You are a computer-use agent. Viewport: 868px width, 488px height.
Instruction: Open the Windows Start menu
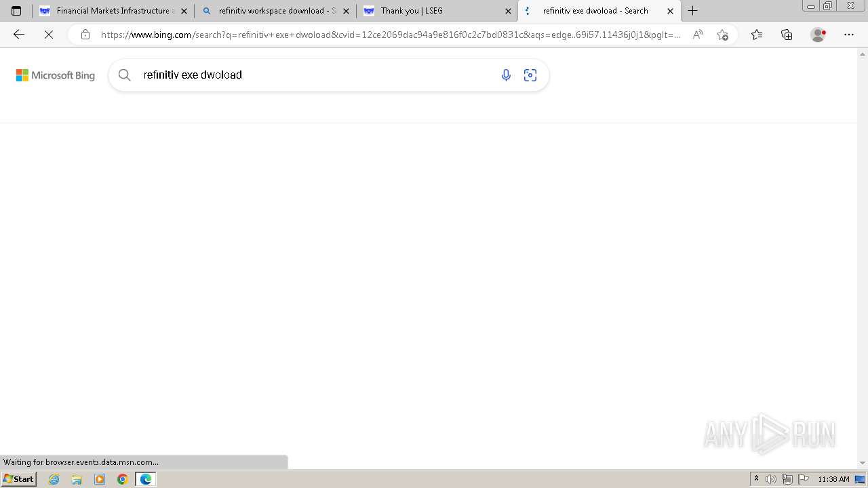click(x=18, y=479)
